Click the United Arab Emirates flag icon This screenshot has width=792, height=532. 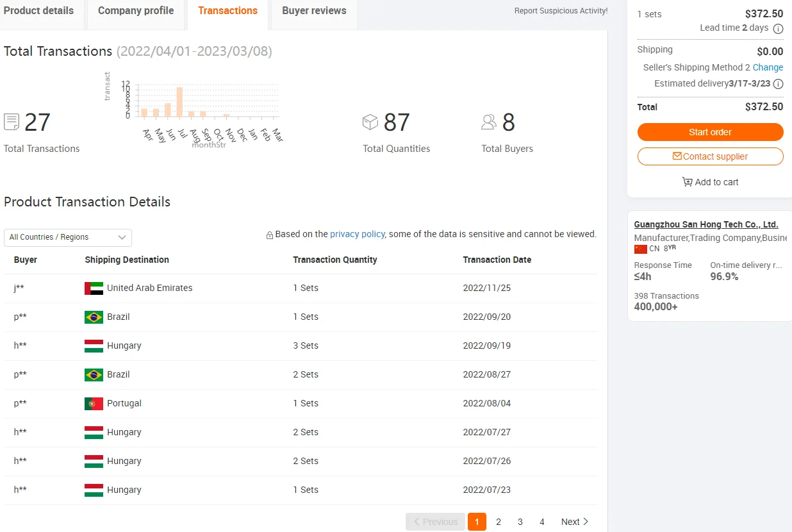94,288
